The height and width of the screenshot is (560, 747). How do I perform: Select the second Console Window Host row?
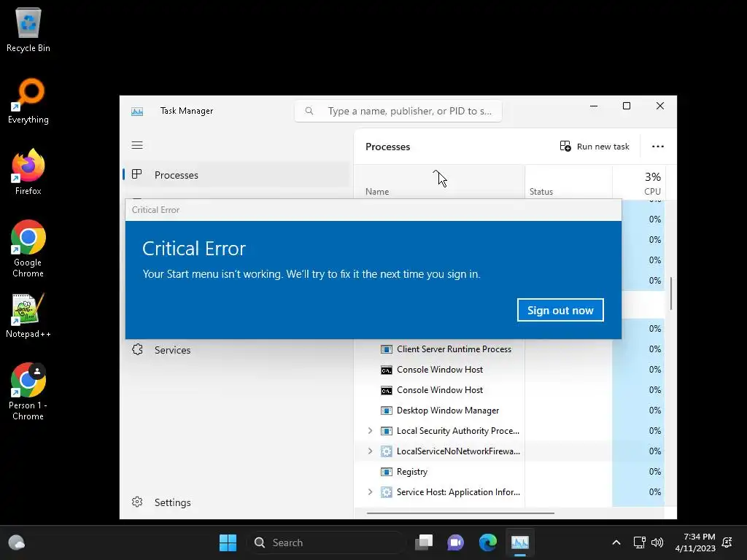coord(509,390)
